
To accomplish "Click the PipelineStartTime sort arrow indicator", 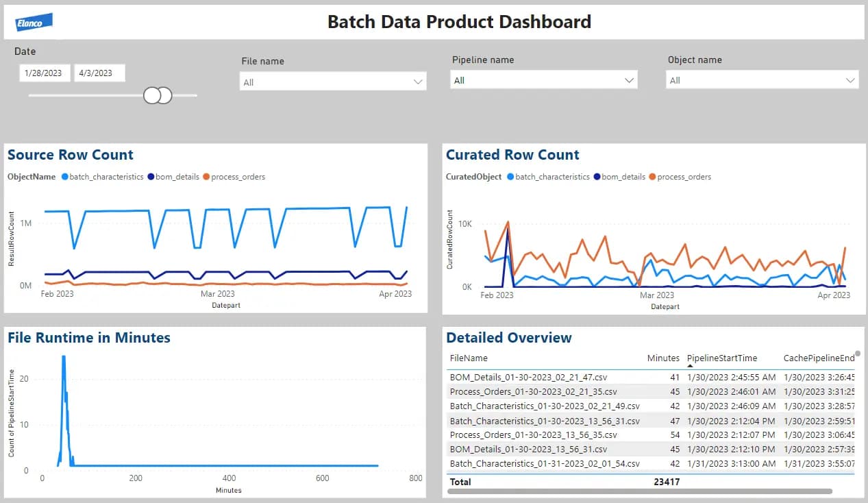I will pos(690,366).
